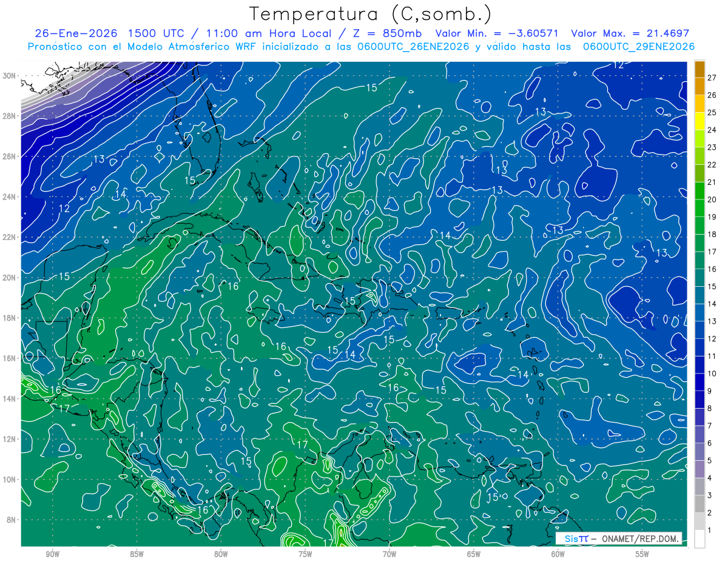728x562 pixels.
Task: Click the 75W longitude axis label
Action: coord(305,554)
